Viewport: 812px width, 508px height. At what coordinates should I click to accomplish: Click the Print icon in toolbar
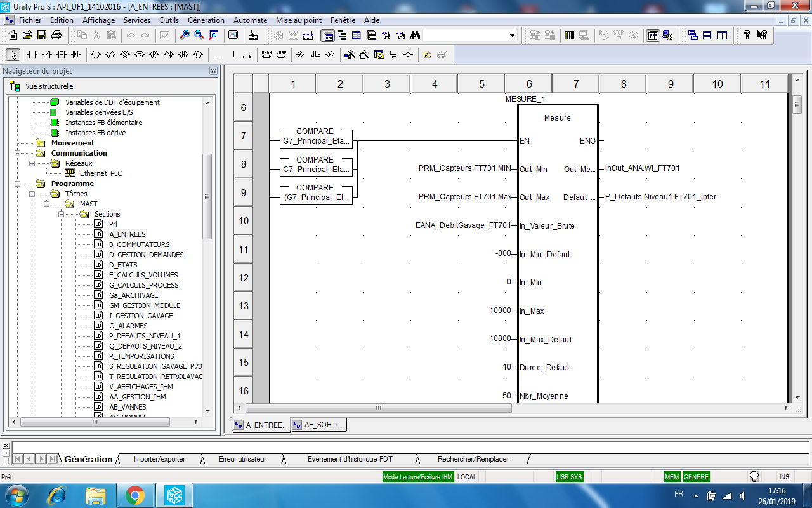click(56, 35)
